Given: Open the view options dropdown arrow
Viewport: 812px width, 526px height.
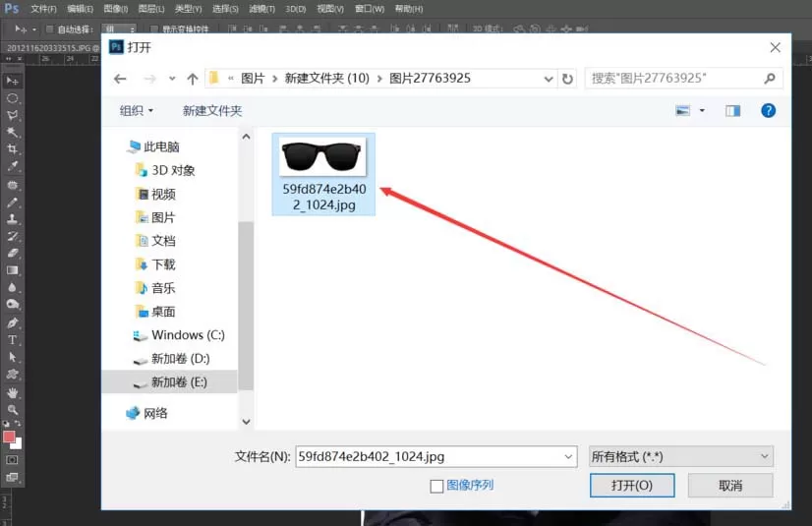Looking at the screenshot, I should click(702, 111).
